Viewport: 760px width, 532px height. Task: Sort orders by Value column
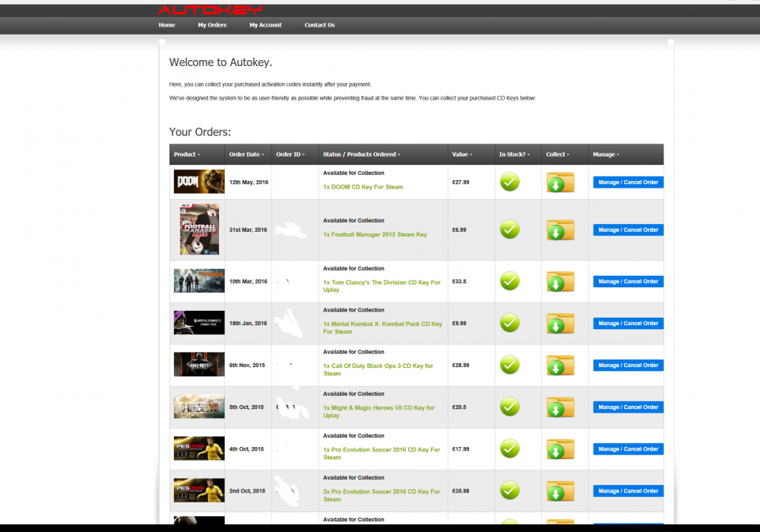pos(462,154)
